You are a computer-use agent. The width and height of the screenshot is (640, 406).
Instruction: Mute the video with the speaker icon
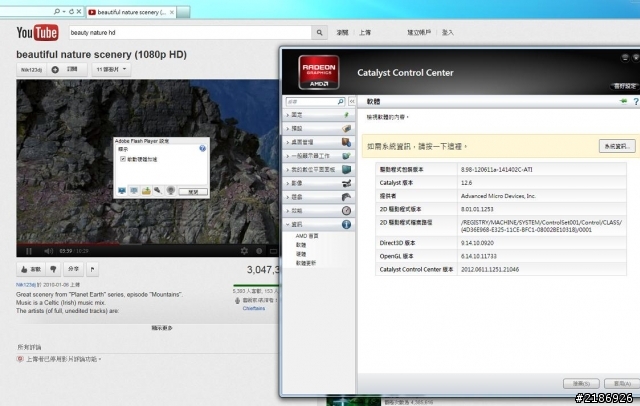tap(49, 251)
